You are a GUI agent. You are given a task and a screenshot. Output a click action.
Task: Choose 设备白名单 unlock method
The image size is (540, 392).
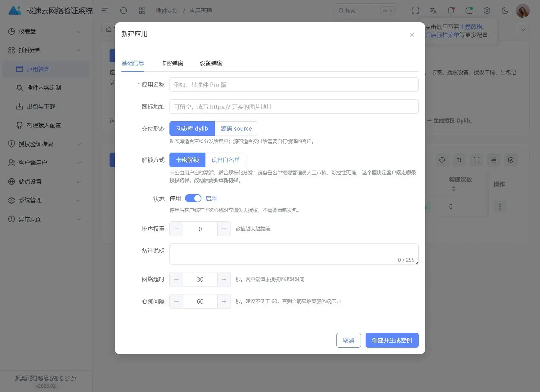pyautogui.click(x=226, y=160)
